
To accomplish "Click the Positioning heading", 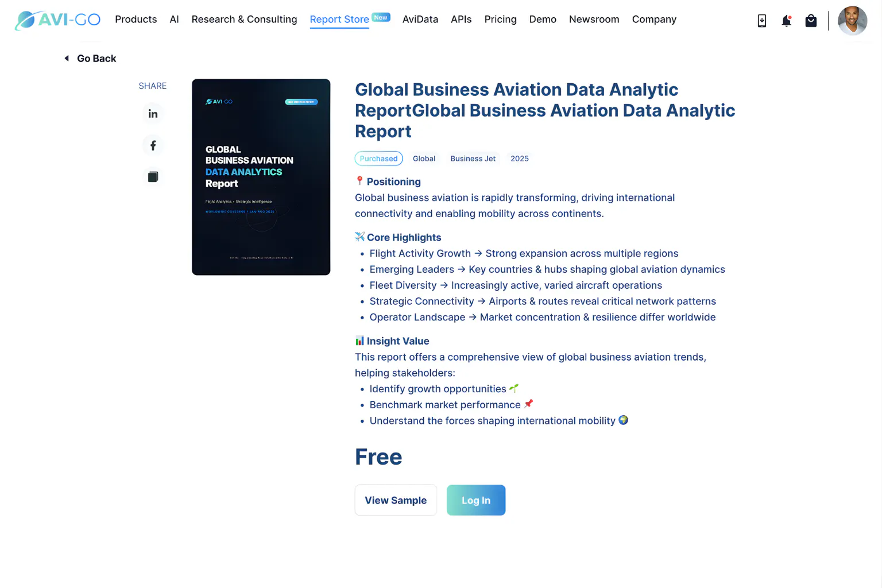I will (393, 181).
